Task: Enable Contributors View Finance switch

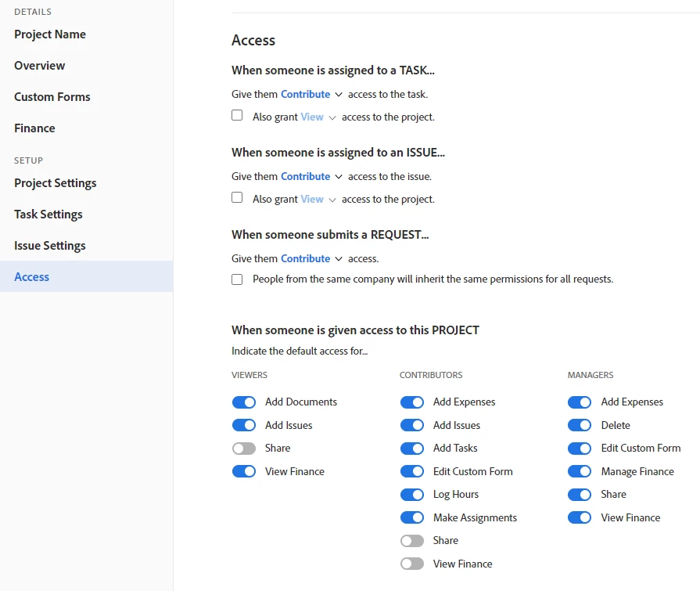Action: 412,564
